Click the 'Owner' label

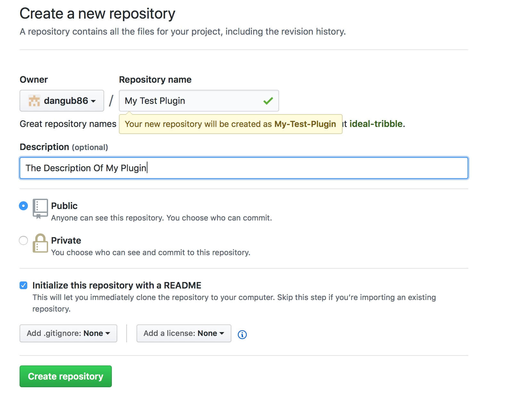click(x=34, y=79)
